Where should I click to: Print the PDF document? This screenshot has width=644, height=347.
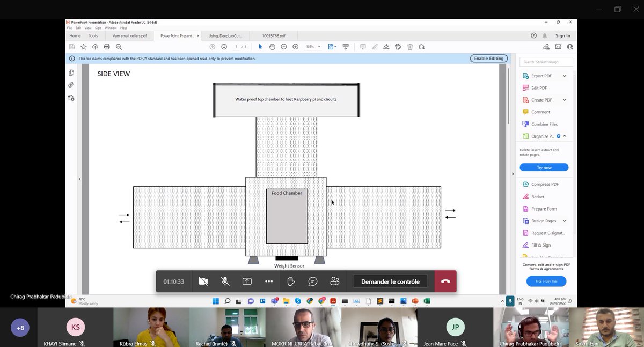click(x=107, y=47)
